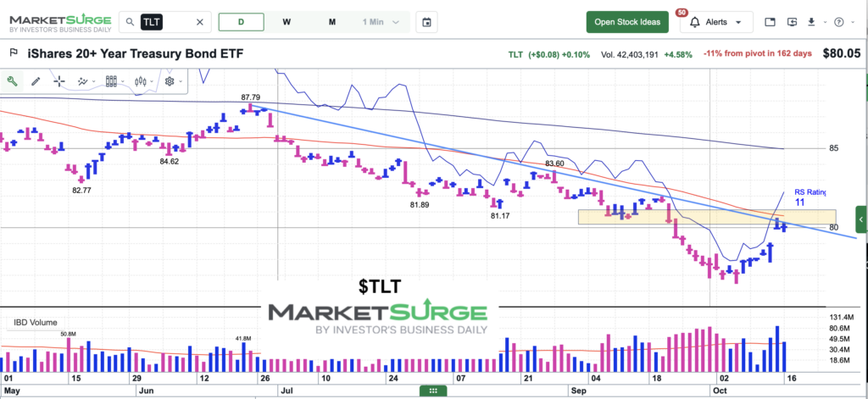The image size is (868, 399).
Task: Expand the help menu chevron
Action: click(853, 23)
